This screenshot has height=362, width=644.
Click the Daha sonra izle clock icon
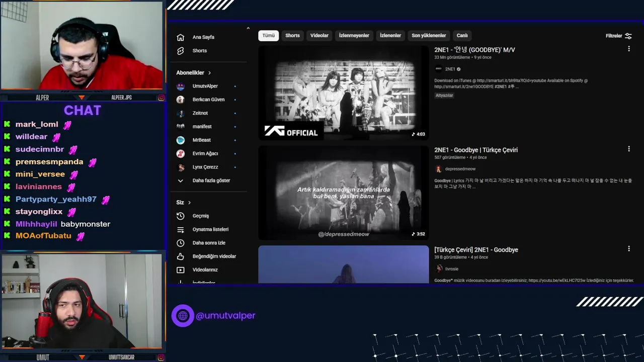click(181, 243)
